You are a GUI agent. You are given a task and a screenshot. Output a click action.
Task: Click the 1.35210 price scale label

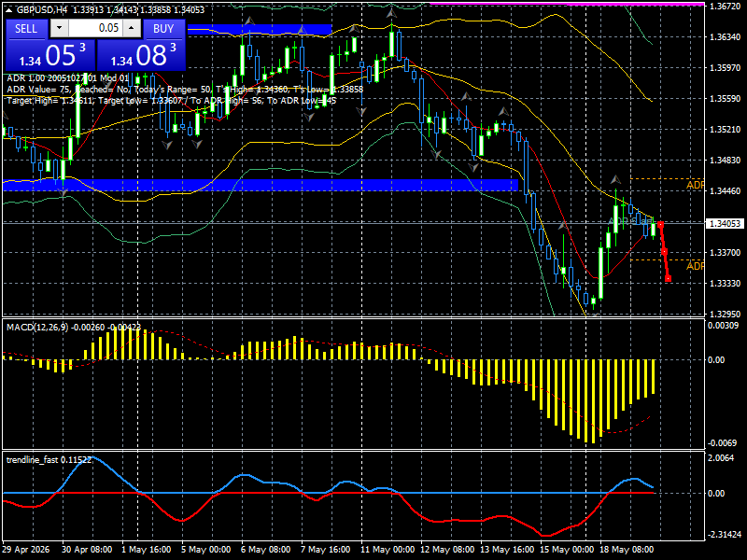click(x=726, y=129)
